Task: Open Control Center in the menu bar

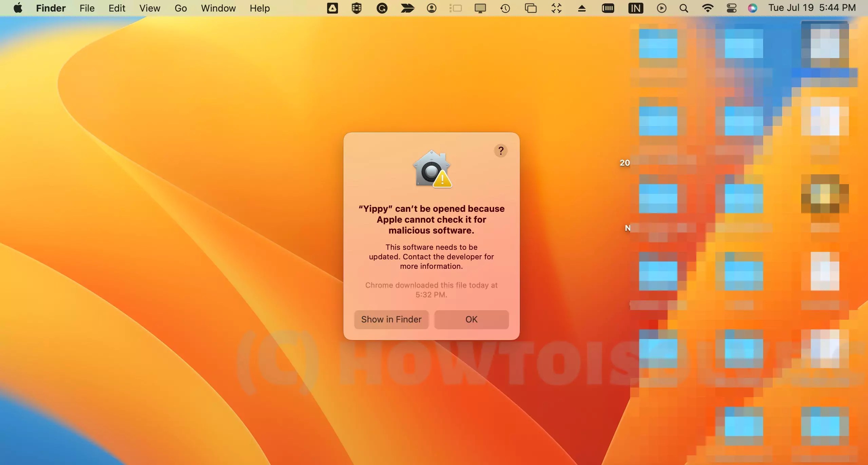Action: [731, 8]
